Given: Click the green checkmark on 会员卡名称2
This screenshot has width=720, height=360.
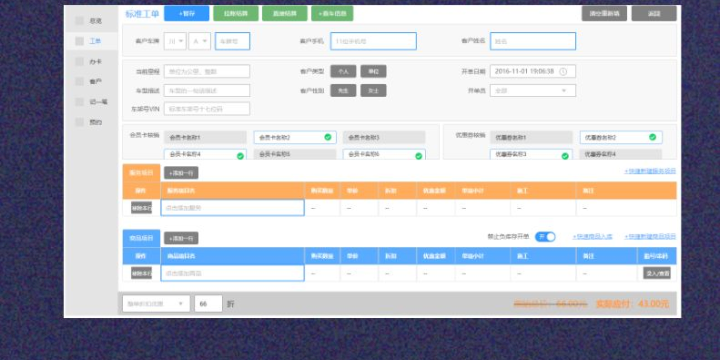Looking at the screenshot, I should point(328,137).
